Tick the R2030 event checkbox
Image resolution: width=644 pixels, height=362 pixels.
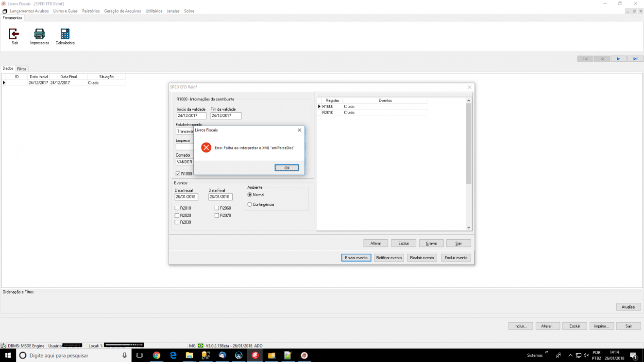(x=177, y=222)
